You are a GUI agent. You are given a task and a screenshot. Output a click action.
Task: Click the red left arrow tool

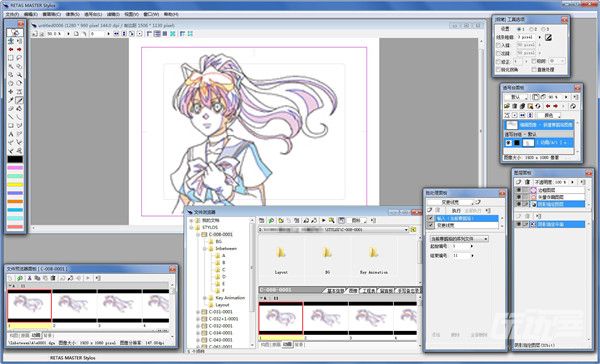click(x=11, y=49)
